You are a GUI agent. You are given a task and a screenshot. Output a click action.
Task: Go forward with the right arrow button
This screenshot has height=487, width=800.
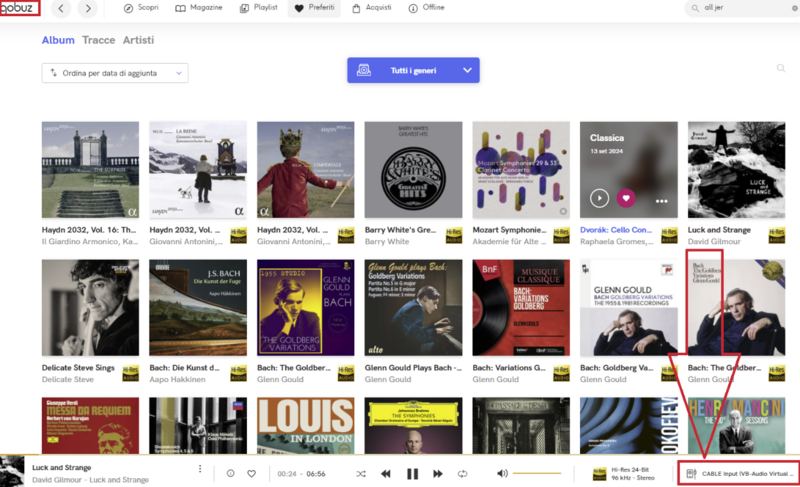[88, 9]
